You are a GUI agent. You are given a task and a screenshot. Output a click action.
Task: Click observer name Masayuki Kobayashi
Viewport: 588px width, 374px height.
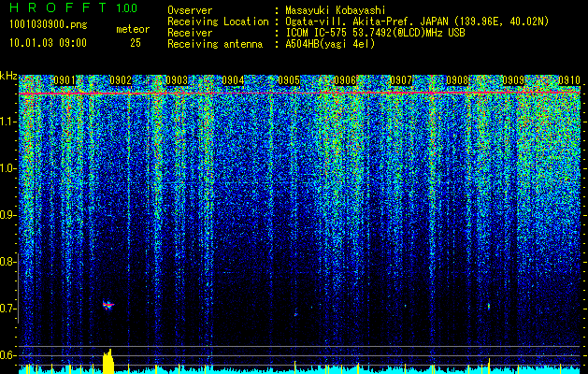336,10
